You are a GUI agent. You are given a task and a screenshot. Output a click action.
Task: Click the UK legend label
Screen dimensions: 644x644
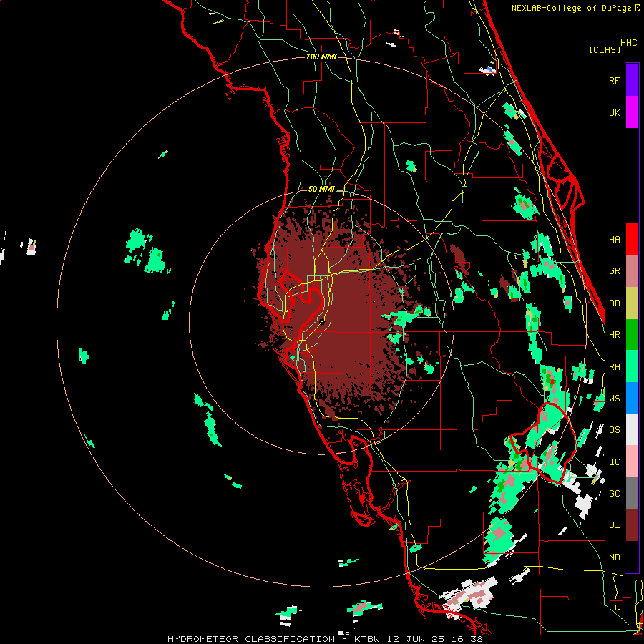(614, 112)
